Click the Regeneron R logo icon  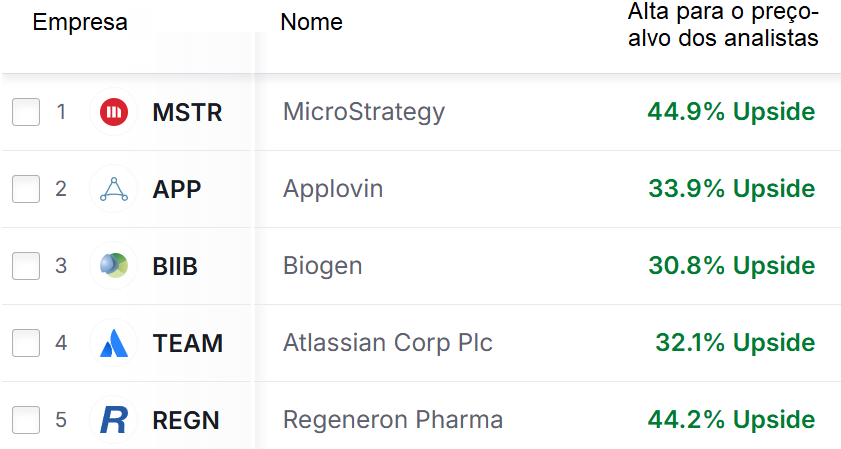pyautogui.click(x=114, y=419)
